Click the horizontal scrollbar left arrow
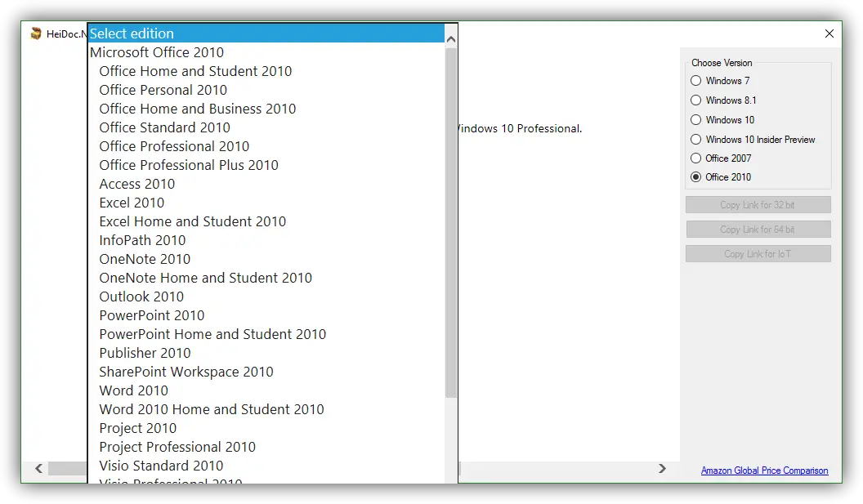Screen dimensions: 863x504 coord(38,468)
